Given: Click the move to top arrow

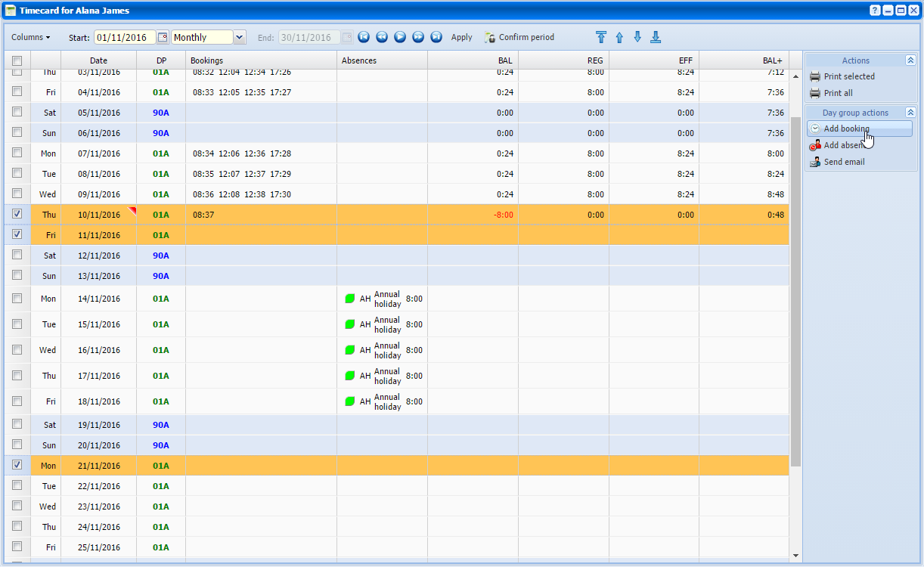Looking at the screenshot, I should pos(601,37).
